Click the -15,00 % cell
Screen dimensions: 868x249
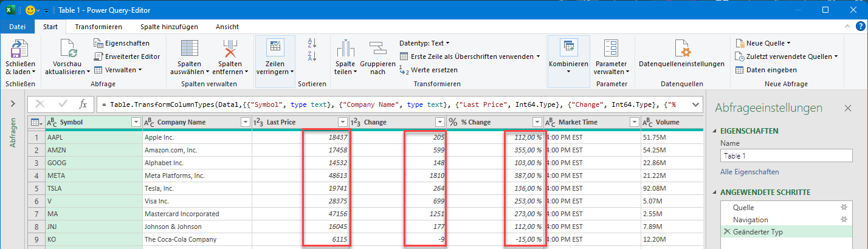(x=495, y=239)
